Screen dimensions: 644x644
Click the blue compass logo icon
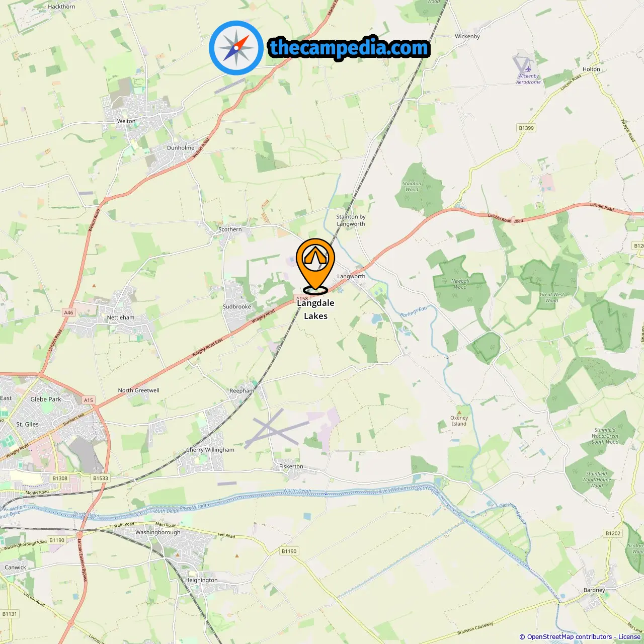coord(236,48)
